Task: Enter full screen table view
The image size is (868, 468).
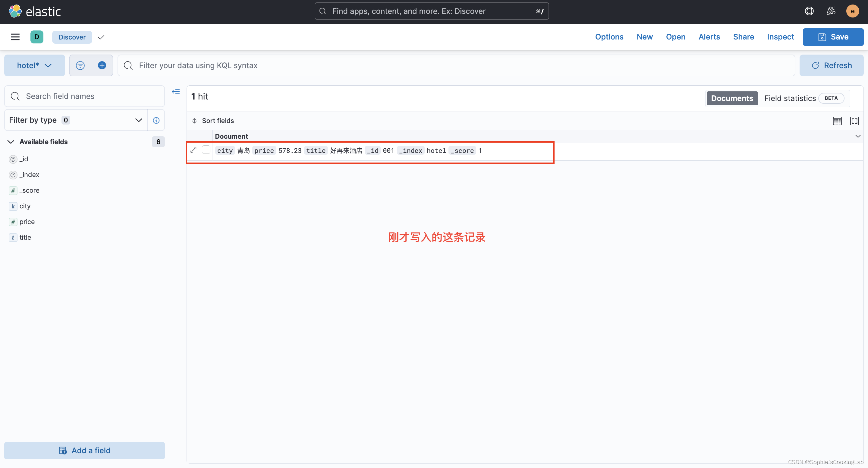Action: [x=854, y=121]
